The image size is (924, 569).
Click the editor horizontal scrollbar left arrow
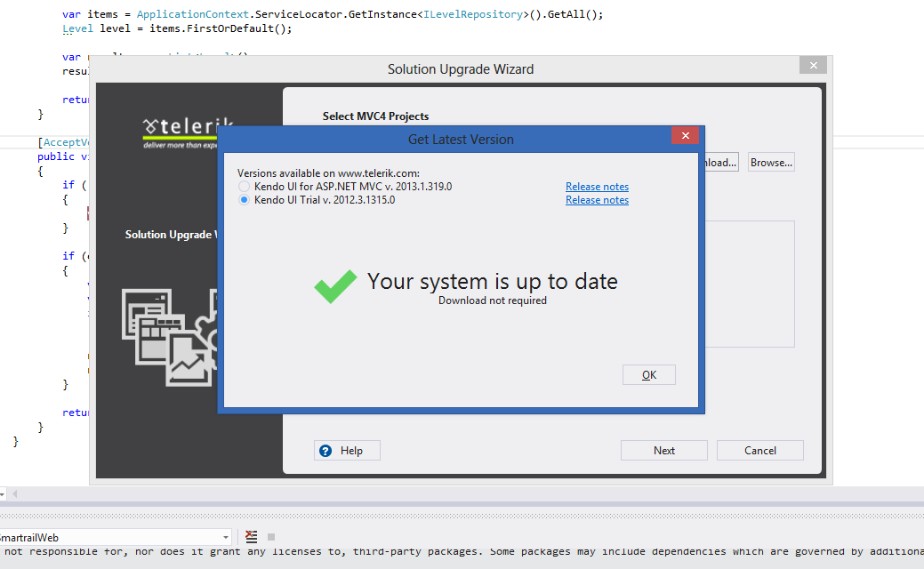pyautogui.click(x=15, y=493)
